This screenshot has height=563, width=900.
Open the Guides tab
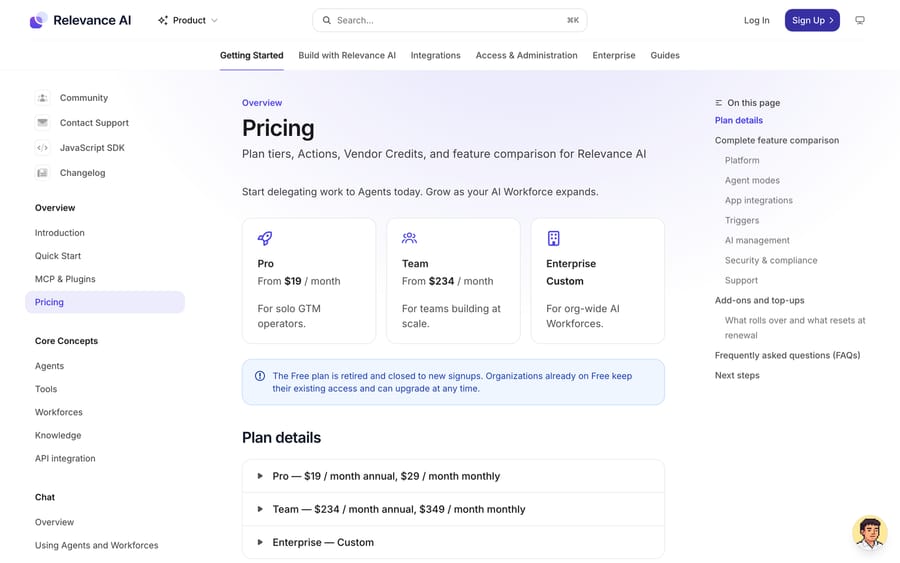pos(665,55)
